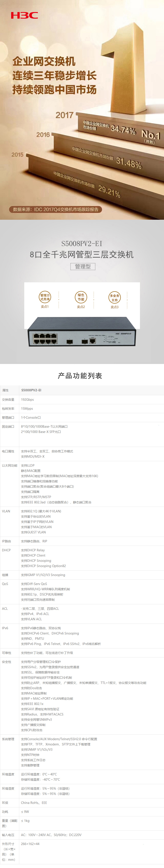Click the 产品功能列表 section heading
Image resolution: width=164 pixels, height=868 pixels.
click(x=80, y=375)
